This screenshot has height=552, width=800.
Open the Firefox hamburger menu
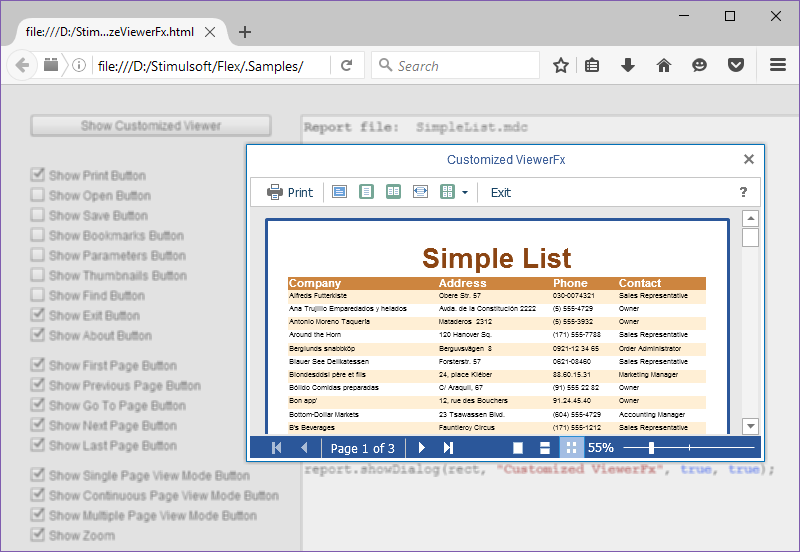click(778, 65)
